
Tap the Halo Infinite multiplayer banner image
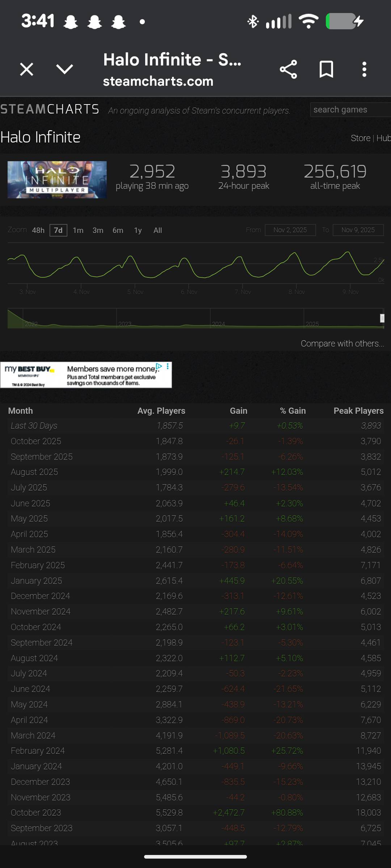point(57,180)
